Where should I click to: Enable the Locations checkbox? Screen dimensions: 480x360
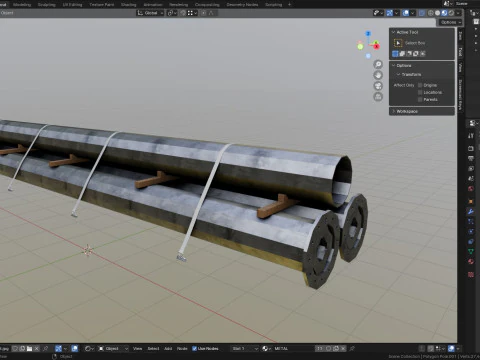tap(420, 92)
